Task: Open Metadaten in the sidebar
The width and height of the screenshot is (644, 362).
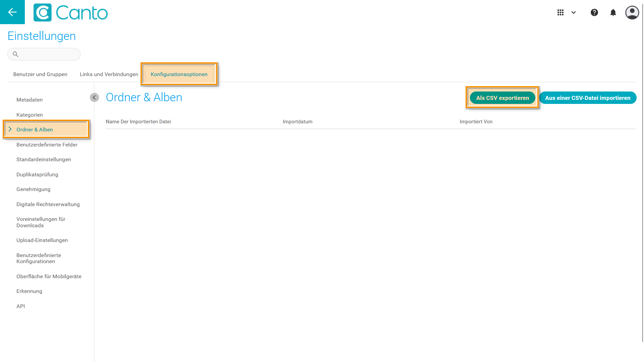Action: [30, 100]
